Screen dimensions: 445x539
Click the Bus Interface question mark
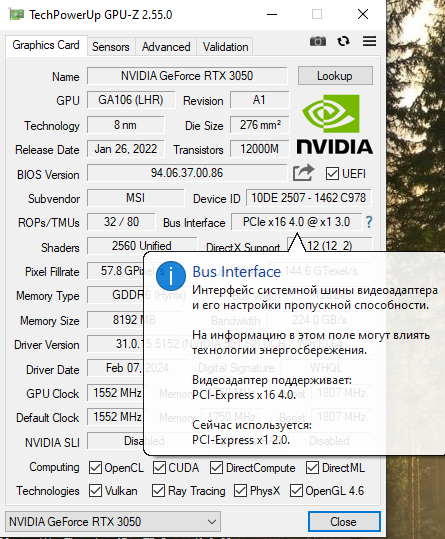pyautogui.click(x=369, y=222)
